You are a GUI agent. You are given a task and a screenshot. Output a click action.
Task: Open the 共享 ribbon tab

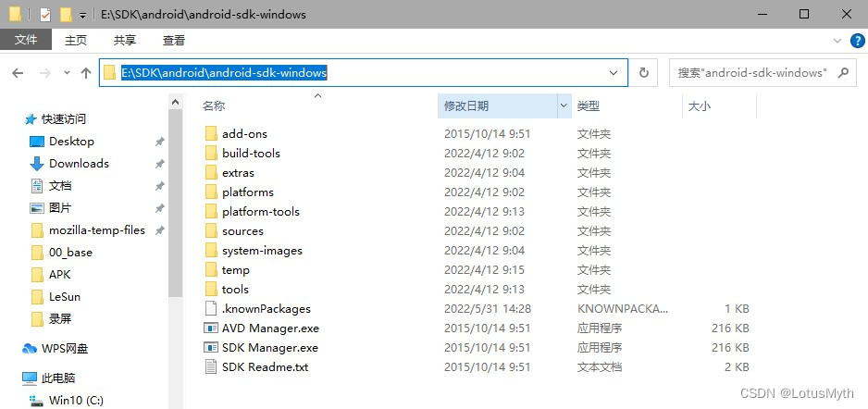[x=125, y=40]
